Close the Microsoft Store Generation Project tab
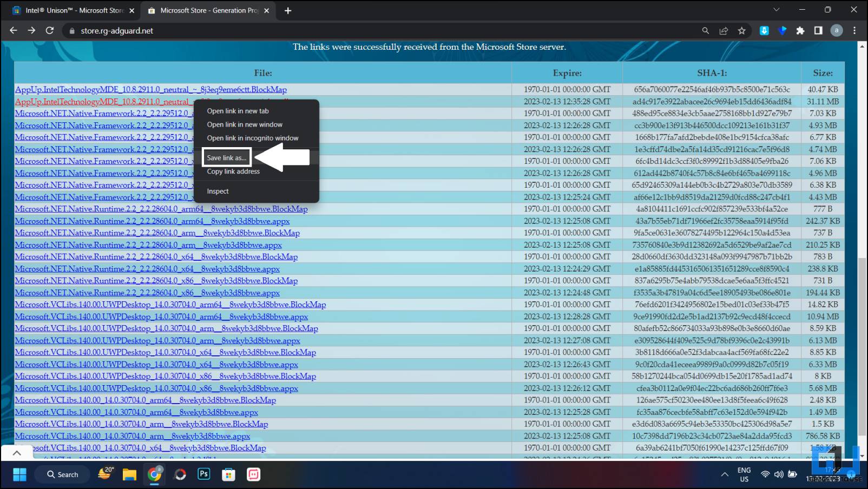Screen dimensions: 868x489 266,10
